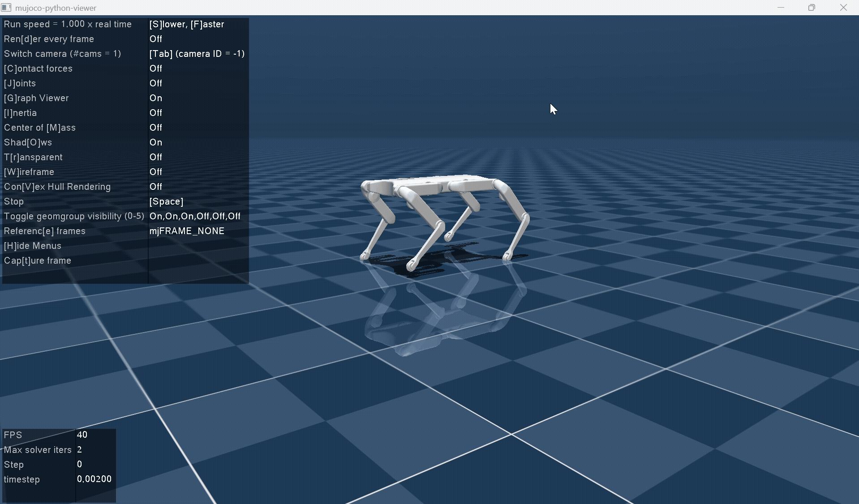Click the '[G]raph Viewer' label
Screen dimensions: 859x504
pyautogui.click(x=36, y=98)
